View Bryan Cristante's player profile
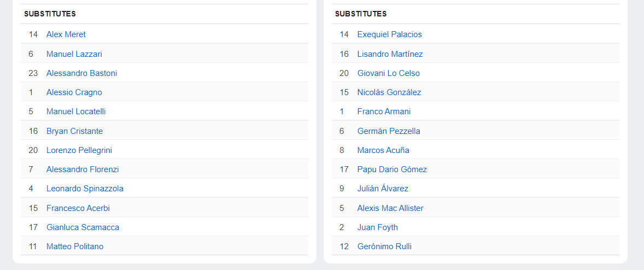Screen dimensions: 644x270 pos(74,131)
